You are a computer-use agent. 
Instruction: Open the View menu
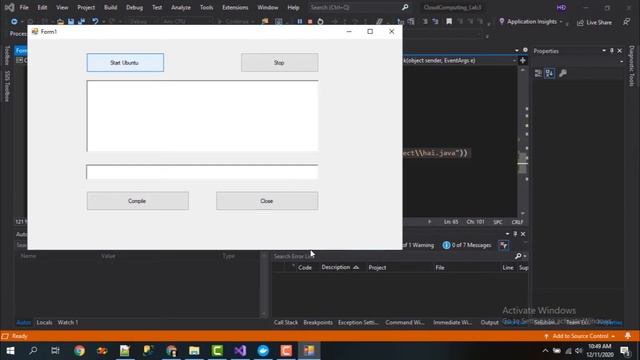(62, 7)
